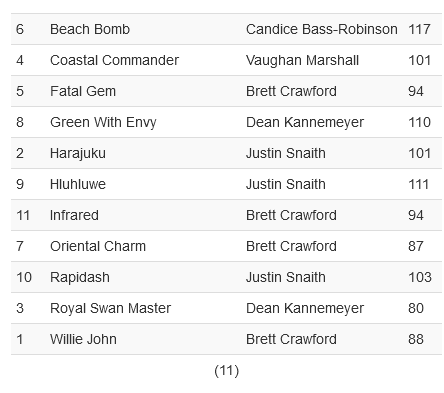Click rating 117 for Beach Bomb
444x393 pixels.
tap(419, 29)
